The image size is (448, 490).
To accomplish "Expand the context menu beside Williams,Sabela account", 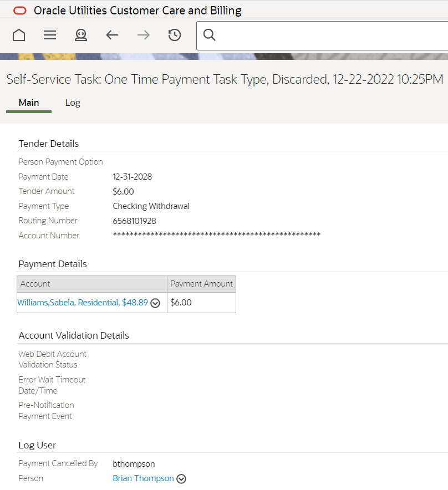I will coord(155,303).
